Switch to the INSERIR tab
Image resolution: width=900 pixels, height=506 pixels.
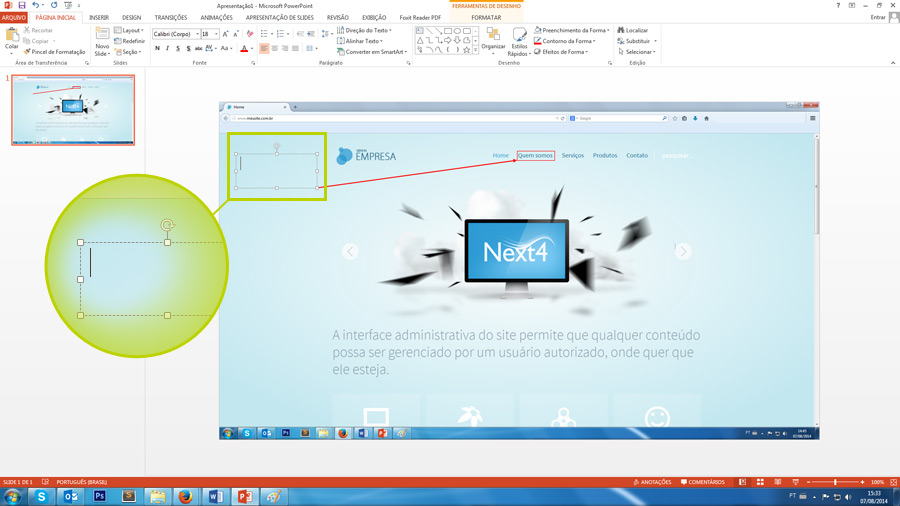(99, 17)
